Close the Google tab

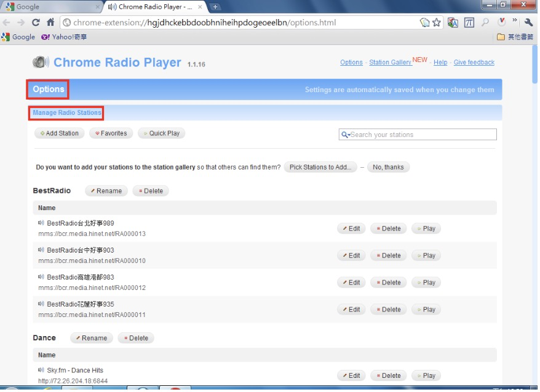point(97,7)
